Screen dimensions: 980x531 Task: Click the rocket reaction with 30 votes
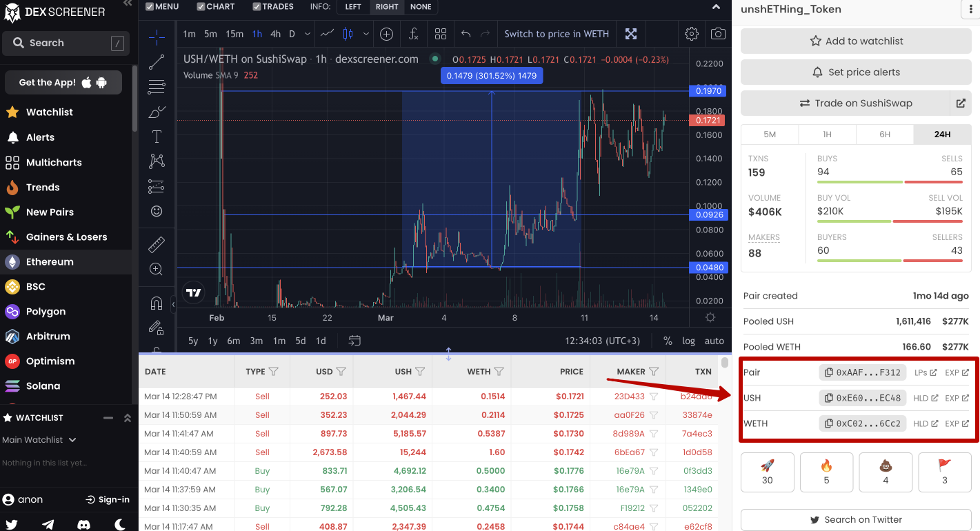768,472
